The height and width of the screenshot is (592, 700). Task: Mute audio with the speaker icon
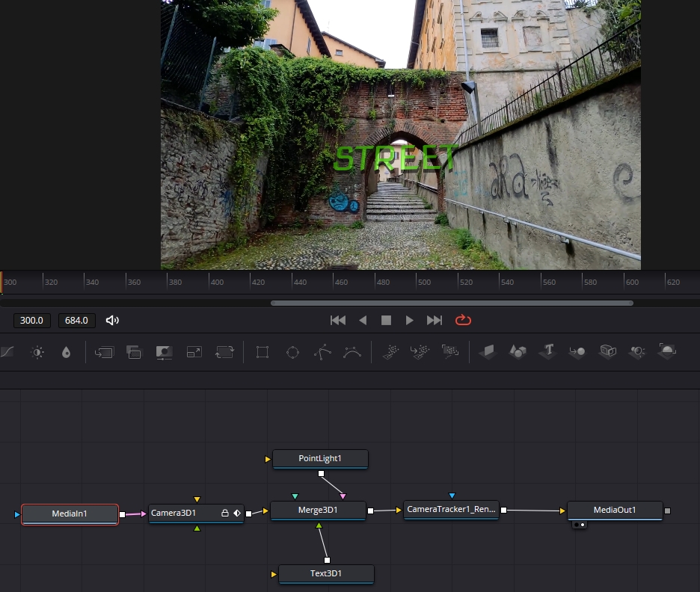click(112, 321)
